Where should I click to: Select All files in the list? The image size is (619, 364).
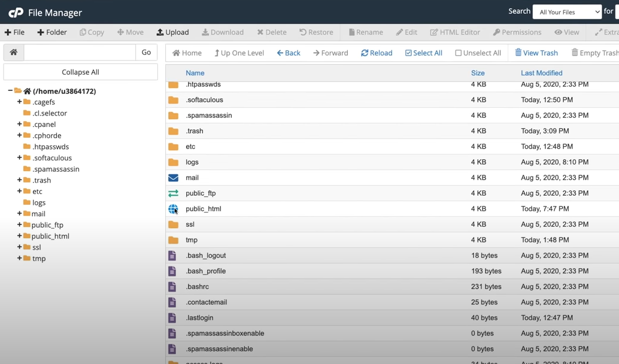[x=423, y=53]
